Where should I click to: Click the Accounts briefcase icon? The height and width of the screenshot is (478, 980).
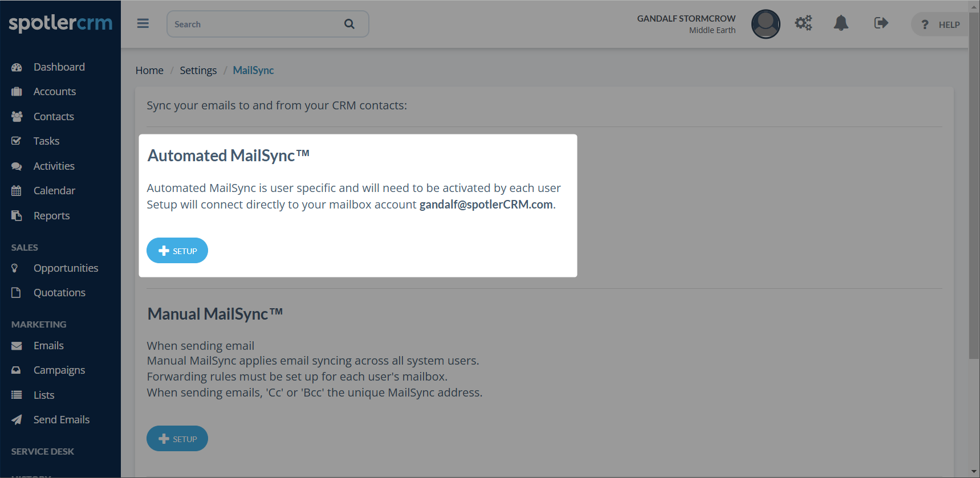(17, 92)
